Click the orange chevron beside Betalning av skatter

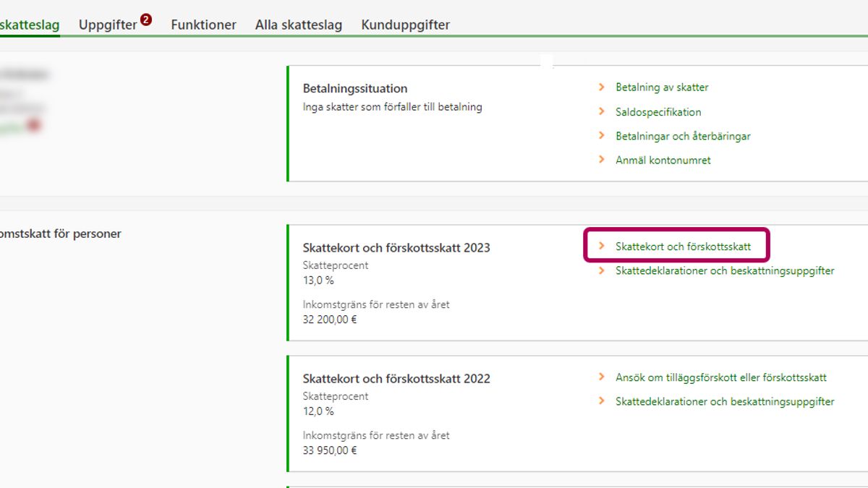pyautogui.click(x=601, y=87)
